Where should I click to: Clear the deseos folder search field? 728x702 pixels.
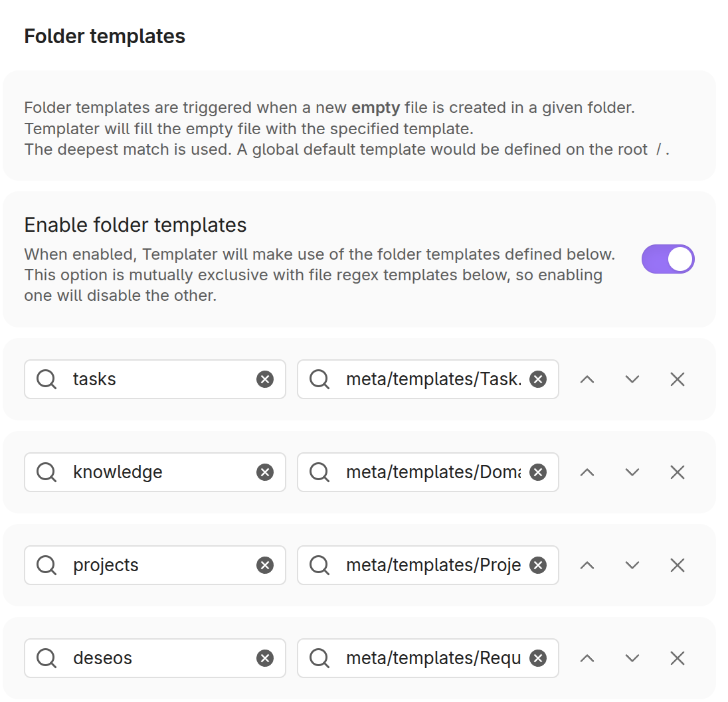coord(265,658)
